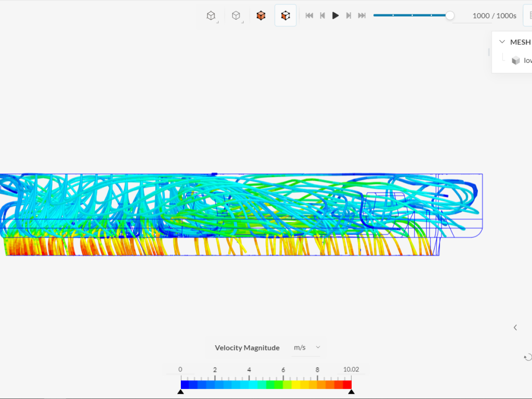Collapse the MESH section chevron
Screen dimensions: 532x399
tap(502, 41)
